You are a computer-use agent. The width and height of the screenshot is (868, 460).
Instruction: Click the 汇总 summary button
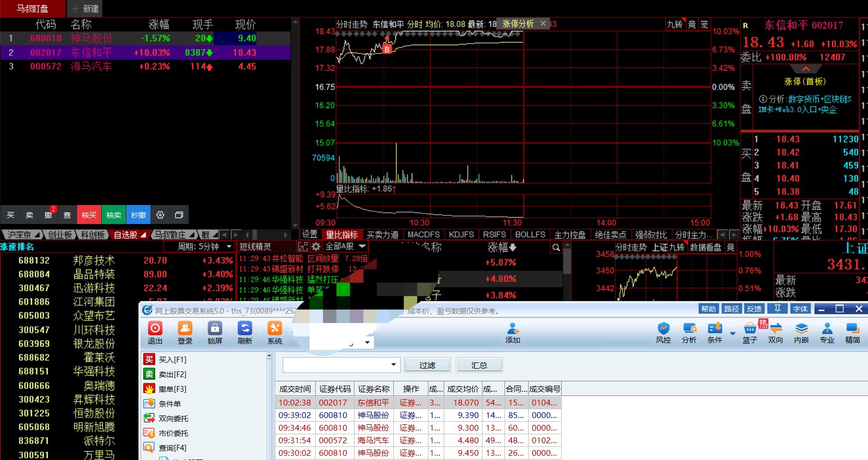click(x=479, y=365)
